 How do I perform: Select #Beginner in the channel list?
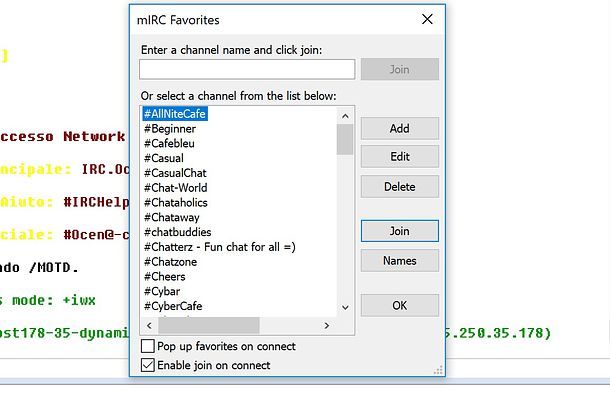click(x=170, y=129)
